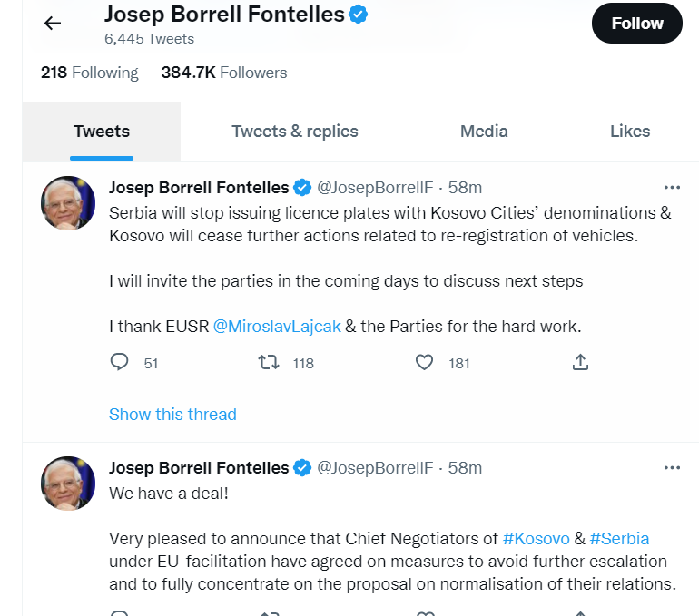Click the #Serbia hashtag
The image size is (699, 616).
619,538
